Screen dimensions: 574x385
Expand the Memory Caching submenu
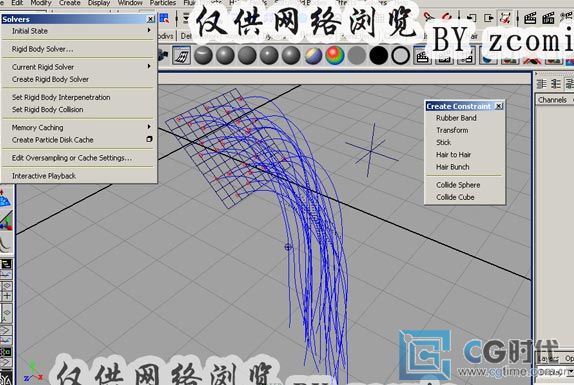tap(80, 128)
